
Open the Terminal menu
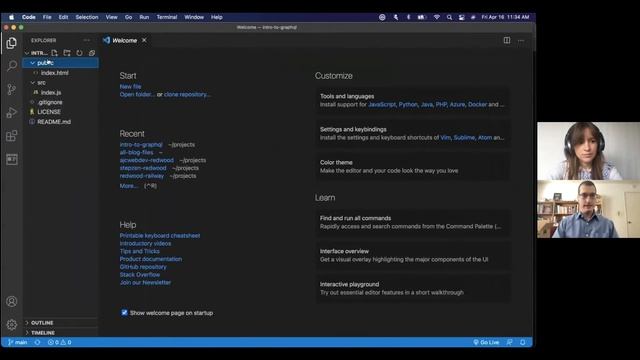(167, 17)
